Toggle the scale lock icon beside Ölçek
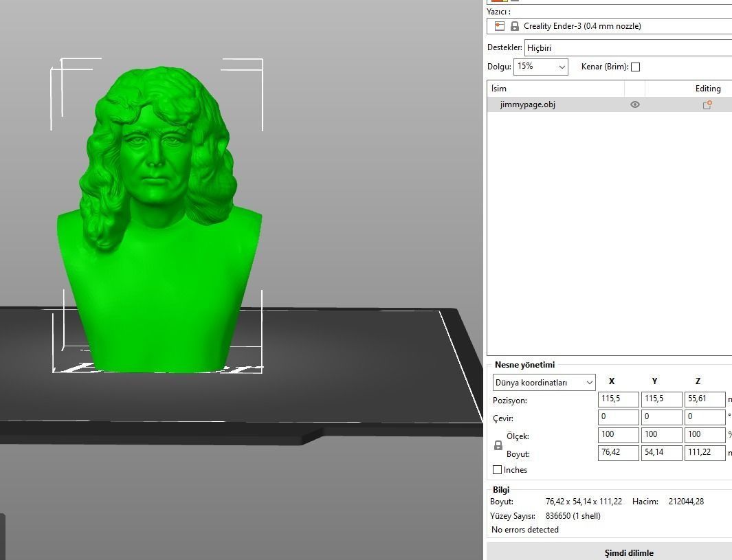Viewport: 732px width, 560px height. (498, 445)
